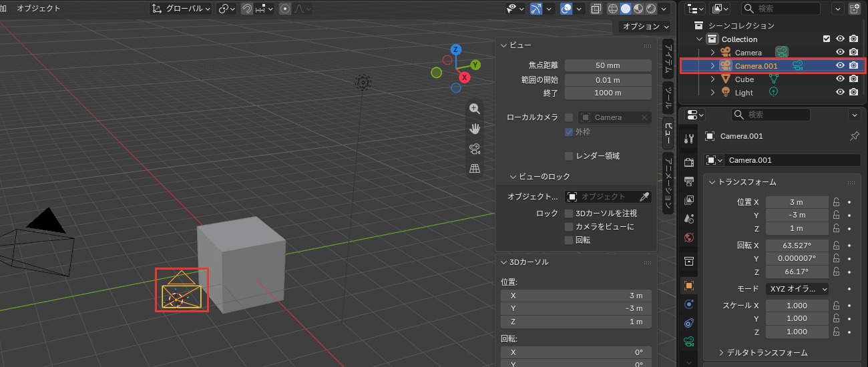Click the green Y axis gizmo
Image resolution: width=868 pixels, height=367 pixels.
[x=475, y=65]
